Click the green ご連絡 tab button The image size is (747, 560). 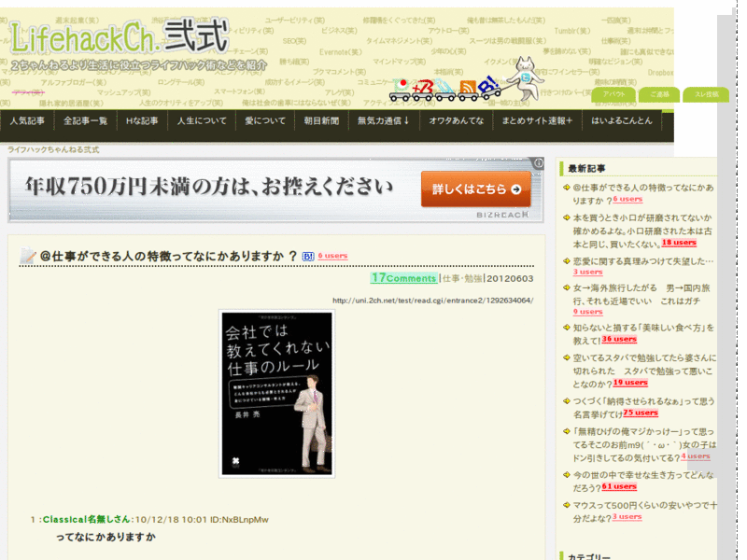click(x=659, y=94)
